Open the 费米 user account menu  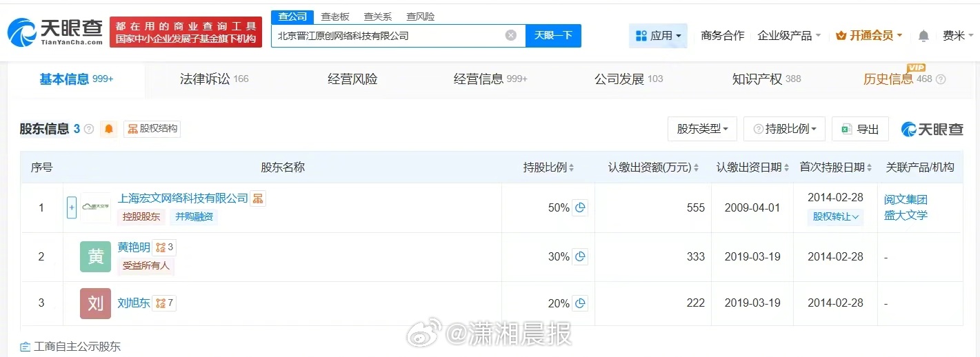pyautogui.click(x=958, y=36)
